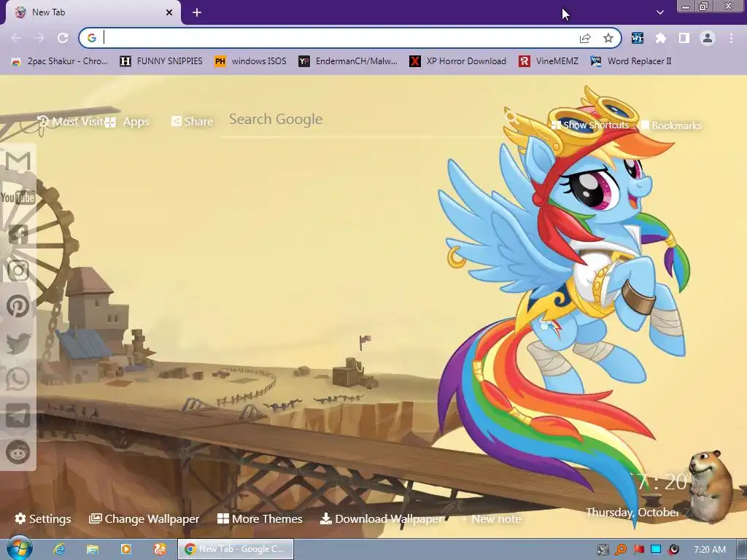Open the 2pac Shakur bookmark
747x560 pixels.
[60, 61]
